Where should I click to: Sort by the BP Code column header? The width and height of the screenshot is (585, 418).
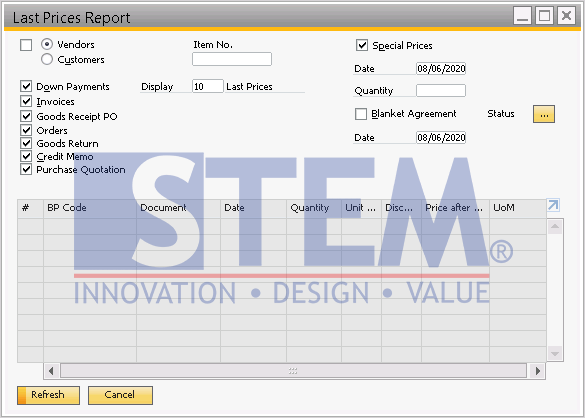click(90, 208)
